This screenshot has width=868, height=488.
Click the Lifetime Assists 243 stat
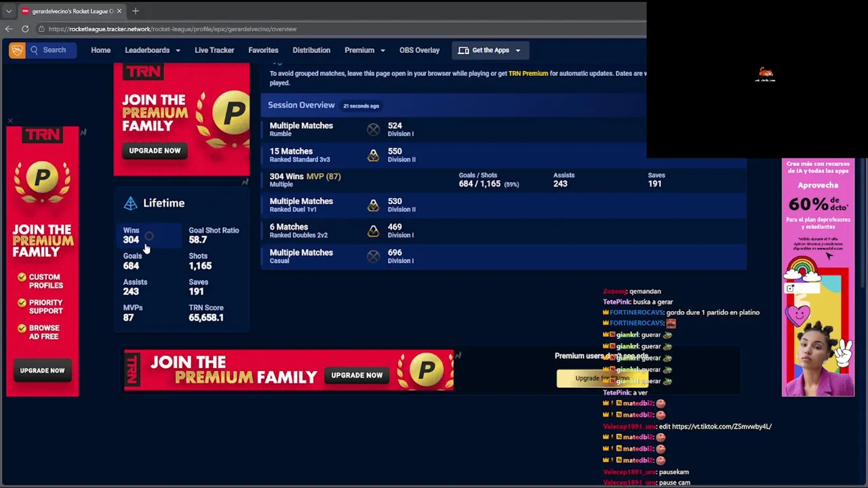[135, 287]
